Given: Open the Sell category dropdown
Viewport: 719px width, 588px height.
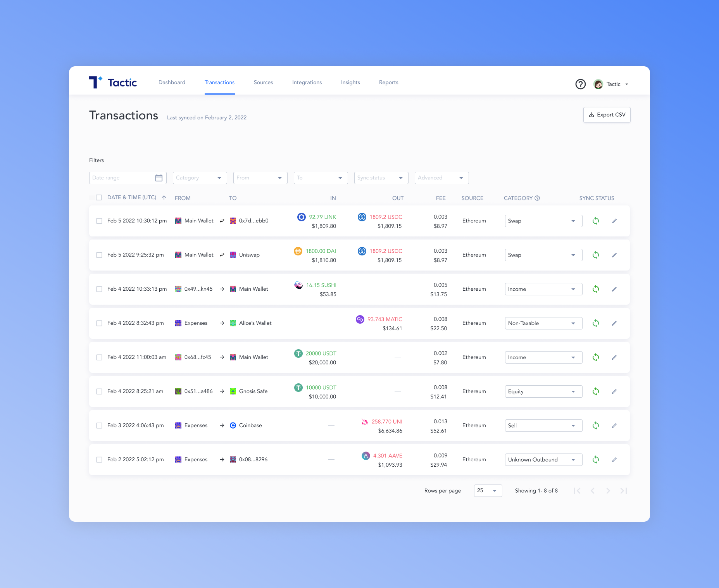Looking at the screenshot, I should (543, 426).
